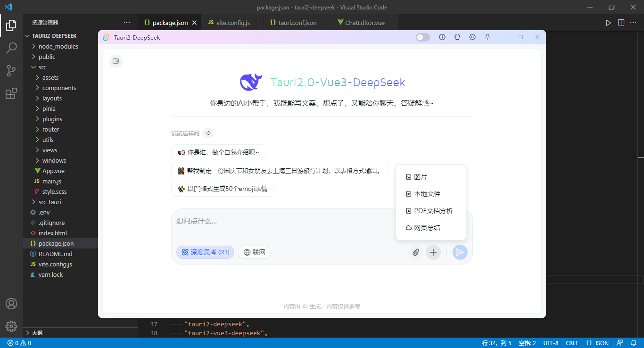Expand the public folder
The height and width of the screenshot is (348, 644).
click(x=60, y=57)
